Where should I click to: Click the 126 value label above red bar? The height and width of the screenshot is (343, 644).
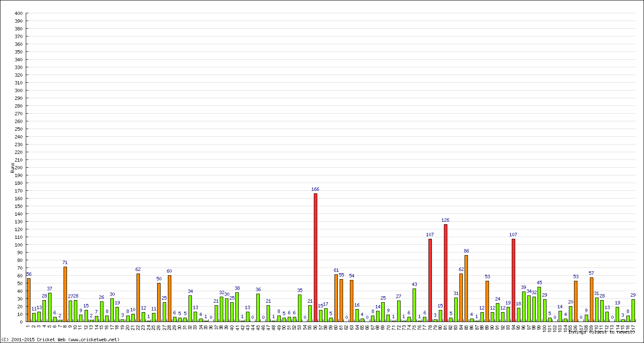[446, 220]
